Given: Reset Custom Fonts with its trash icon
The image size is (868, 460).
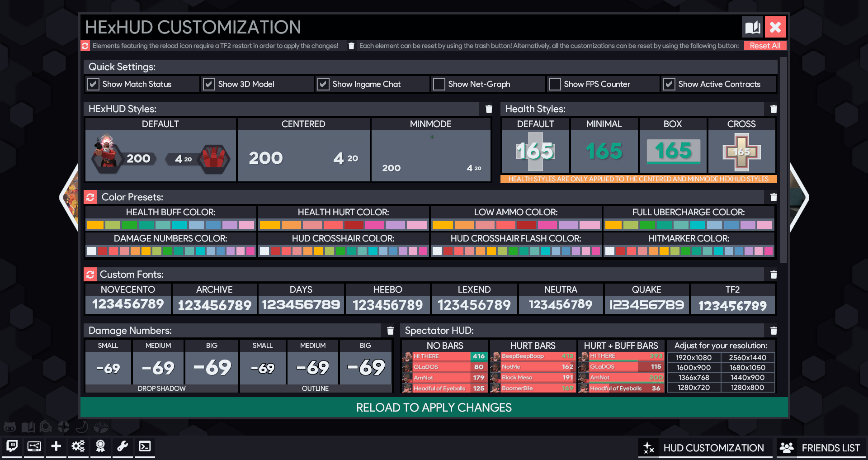Looking at the screenshot, I should [x=774, y=275].
